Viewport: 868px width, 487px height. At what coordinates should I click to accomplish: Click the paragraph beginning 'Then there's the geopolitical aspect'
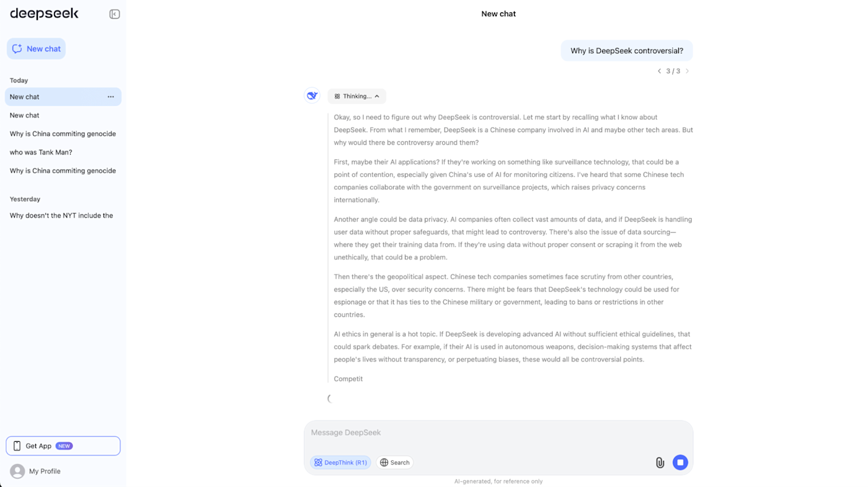pos(507,296)
